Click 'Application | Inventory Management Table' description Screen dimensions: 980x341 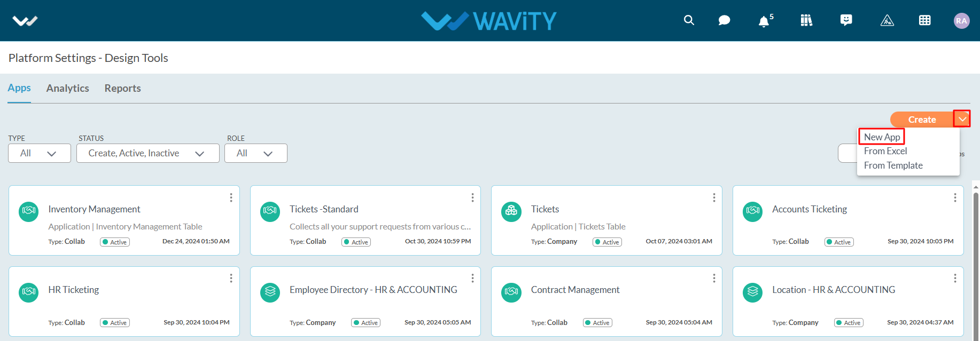[125, 227]
